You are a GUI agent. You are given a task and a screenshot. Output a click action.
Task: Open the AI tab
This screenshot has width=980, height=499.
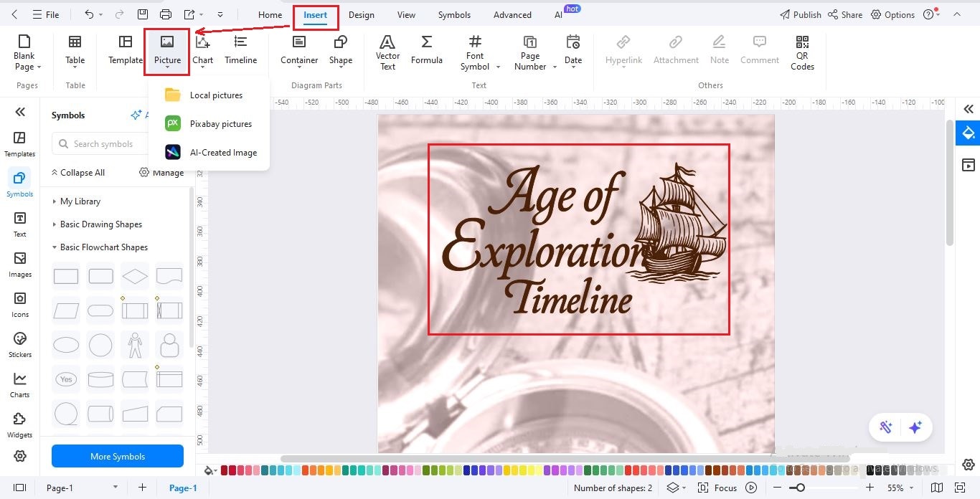pyautogui.click(x=559, y=14)
